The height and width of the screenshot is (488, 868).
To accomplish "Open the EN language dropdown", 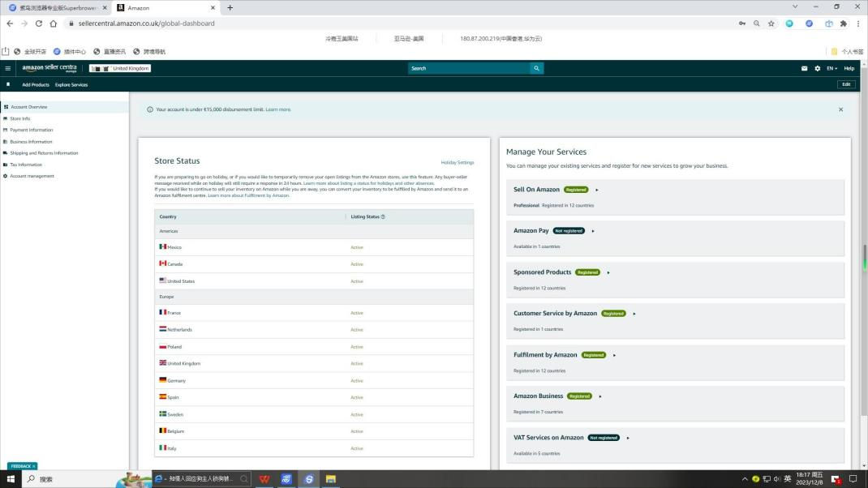I will (x=832, y=69).
